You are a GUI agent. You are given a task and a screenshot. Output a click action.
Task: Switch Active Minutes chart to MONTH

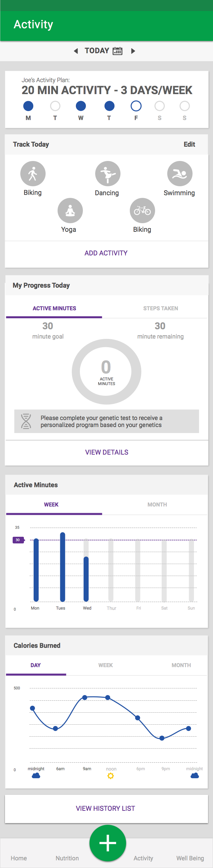[157, 505]
